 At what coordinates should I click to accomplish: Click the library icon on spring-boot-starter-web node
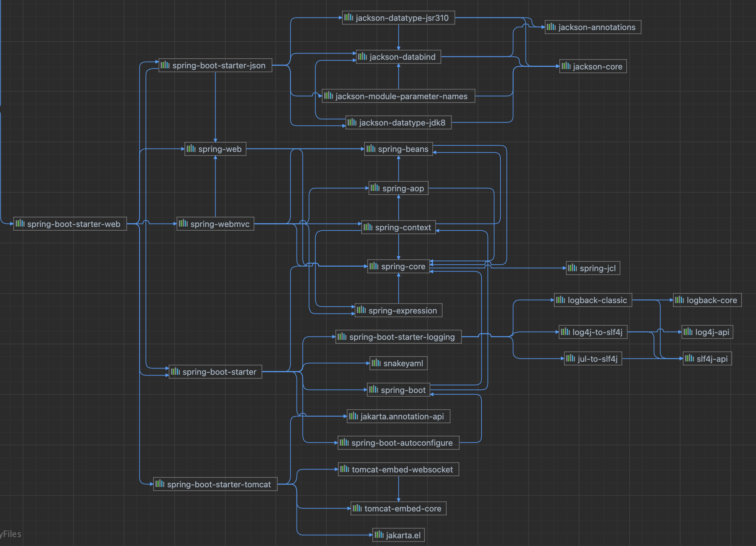click(x=20, y=224)
